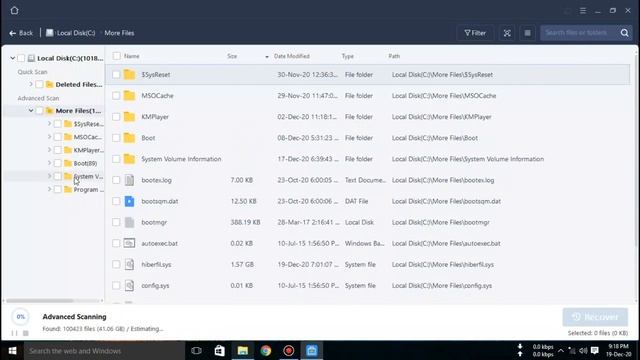The height and width of the screenshot is (360, 640).
Task: Switch to thumbnail preview view icon
Action: (507, 33)
